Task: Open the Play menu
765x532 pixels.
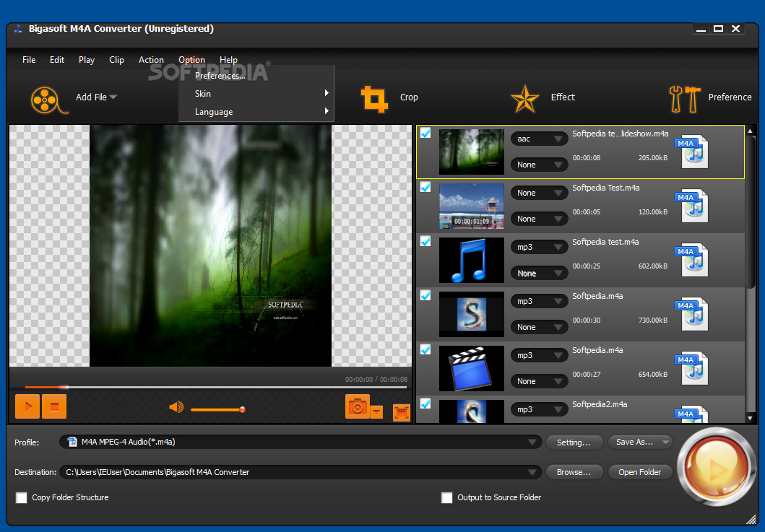Action: click(87, 59)
